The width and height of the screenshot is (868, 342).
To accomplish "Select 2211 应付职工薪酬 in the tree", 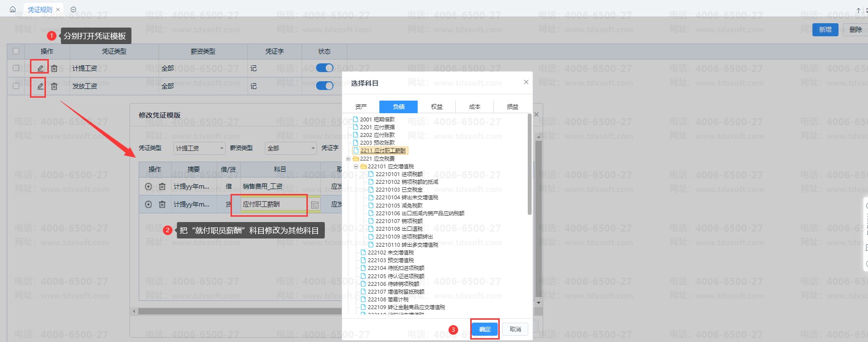I will point(382,150).
